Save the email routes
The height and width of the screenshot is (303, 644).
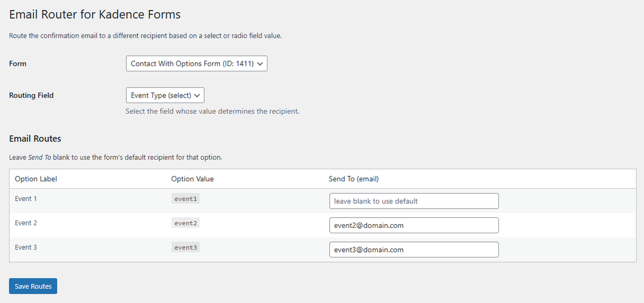(33, 286)
